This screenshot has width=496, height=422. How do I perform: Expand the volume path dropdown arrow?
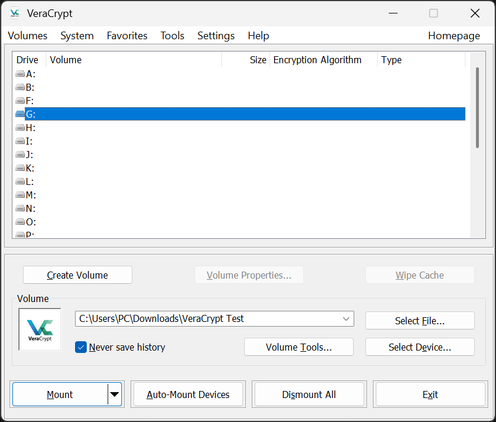click(x=346, y=319)
